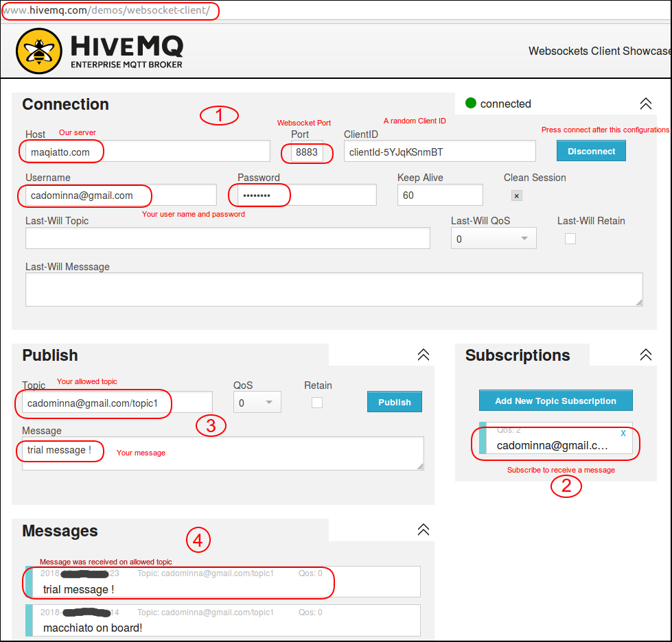
Task: Collapse the Messages panel
Action: tap(423, 530)
